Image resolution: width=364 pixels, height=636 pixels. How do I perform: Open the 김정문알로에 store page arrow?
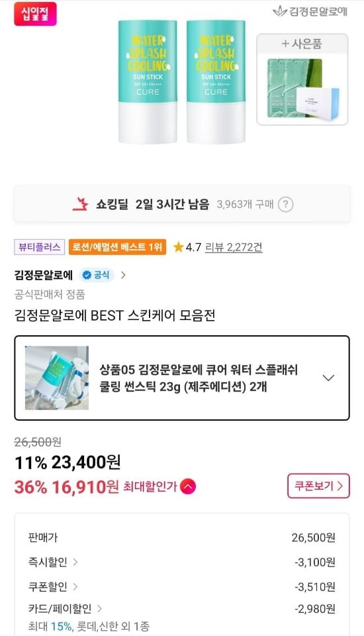(123, 275)
